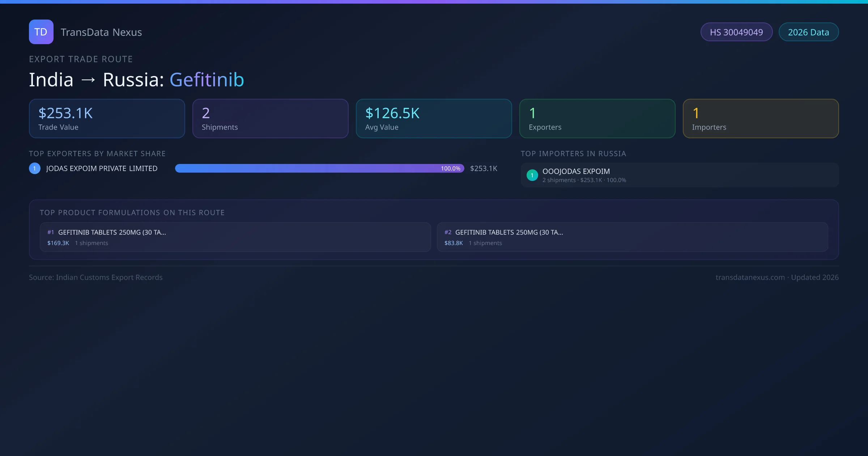
Task: Click the blue rank 1 exporter badge
Action: point(35,168)
